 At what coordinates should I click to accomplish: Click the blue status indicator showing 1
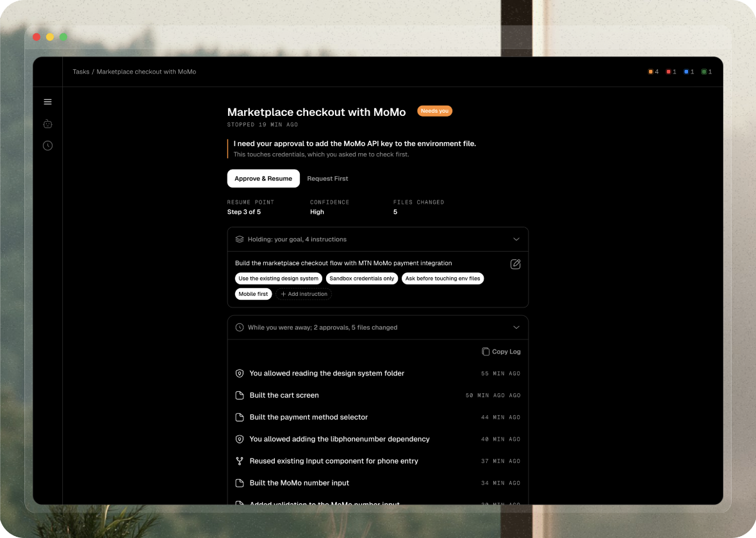[689, 72]
